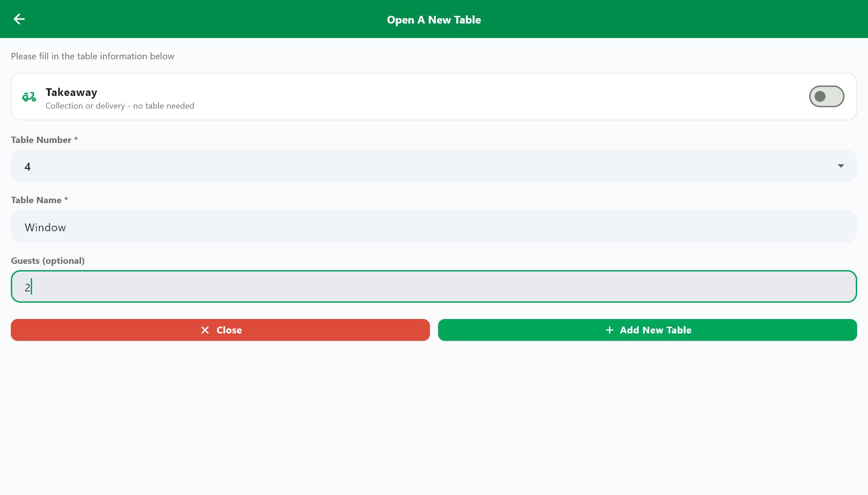Enable the Takeaway toggle switch
The height and width of the screenshot is (495, 868).
pos(826,96)
